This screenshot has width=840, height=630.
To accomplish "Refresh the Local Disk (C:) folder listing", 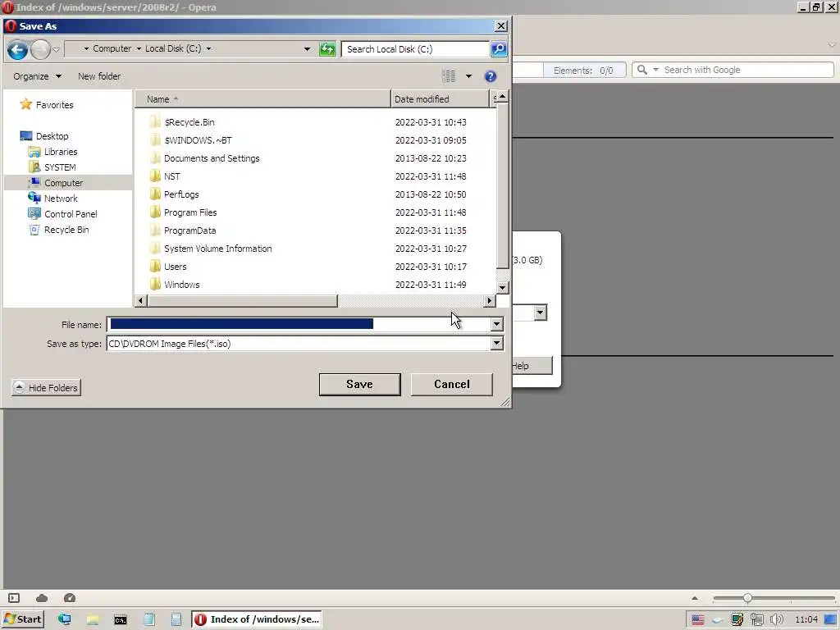I will pos(327,49).
